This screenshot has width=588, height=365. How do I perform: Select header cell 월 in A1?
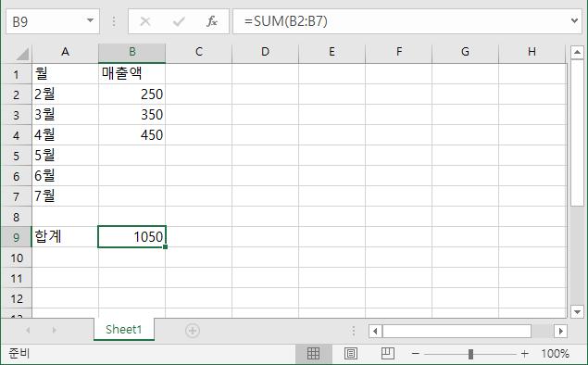click(65, 74)
